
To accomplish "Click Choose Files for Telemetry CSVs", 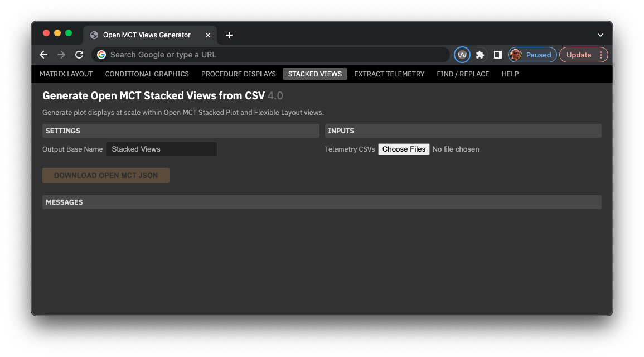I will point(404,149).
